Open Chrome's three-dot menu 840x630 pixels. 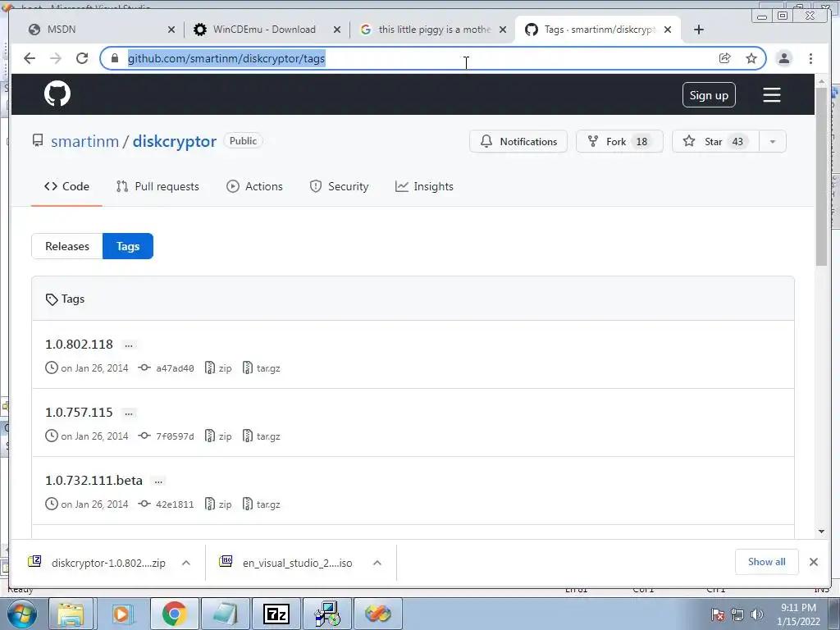coord(810,58)
